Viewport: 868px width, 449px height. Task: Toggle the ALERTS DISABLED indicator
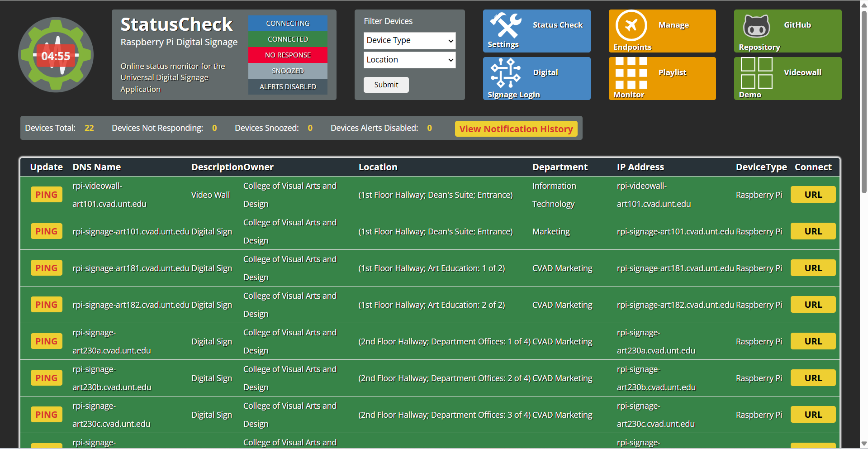[x=287, y=86]
